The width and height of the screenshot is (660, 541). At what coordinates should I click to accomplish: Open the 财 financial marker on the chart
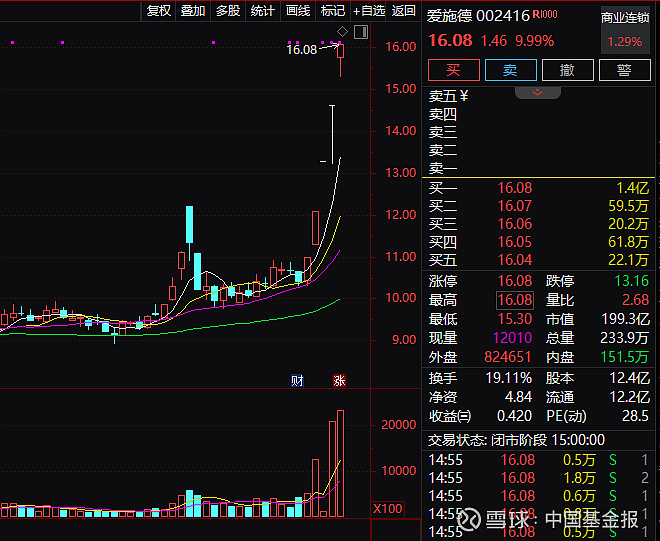(297, 380)
